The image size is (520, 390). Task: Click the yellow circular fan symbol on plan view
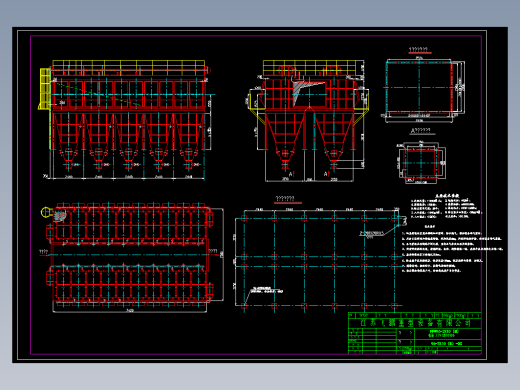coord(45,212)
